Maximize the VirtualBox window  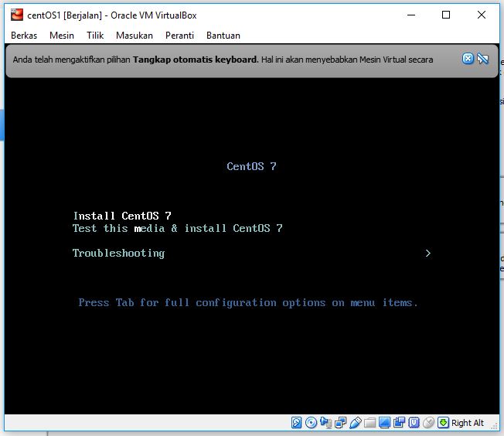pyautogui.click(x=446, y=15)
